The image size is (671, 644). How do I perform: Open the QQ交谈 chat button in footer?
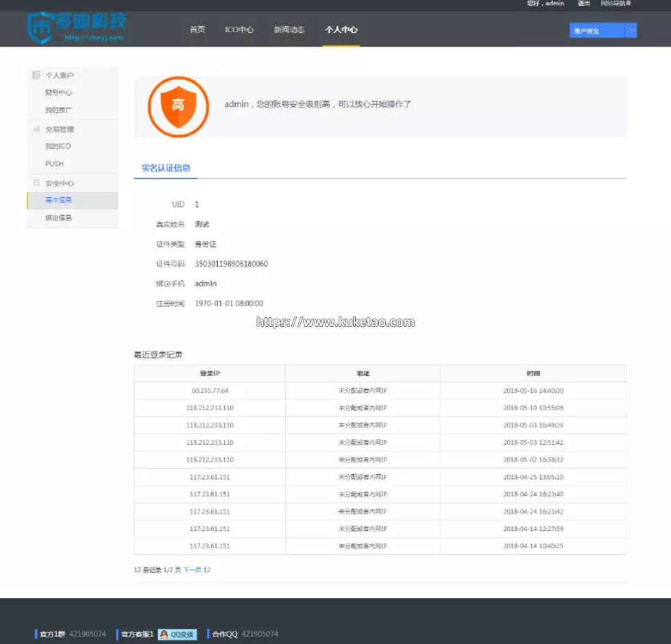[x=178, y=634]
